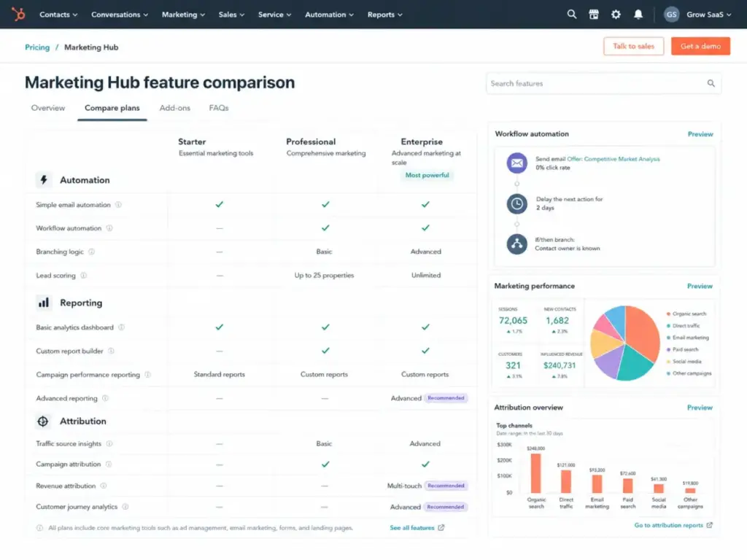Click the Standard reports cell
This screenshot has height=560, width=747.
pyautogui.click(x=219, y=374)
